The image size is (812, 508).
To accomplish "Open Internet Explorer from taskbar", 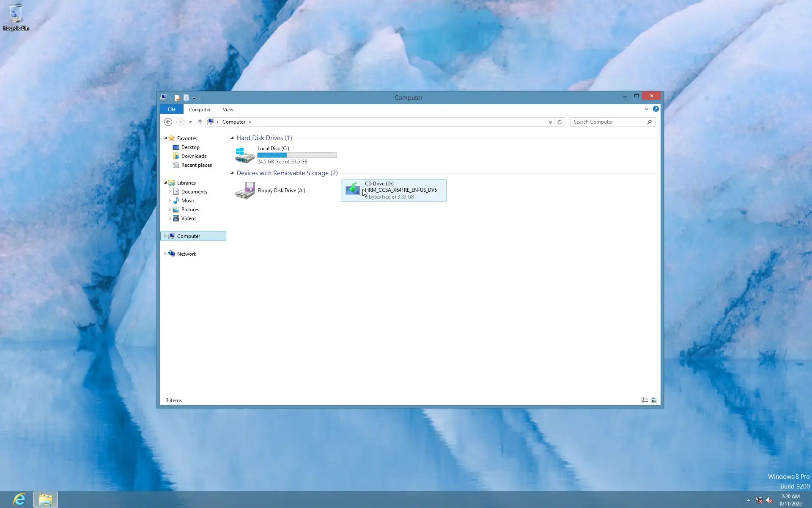I will [19, 500].
